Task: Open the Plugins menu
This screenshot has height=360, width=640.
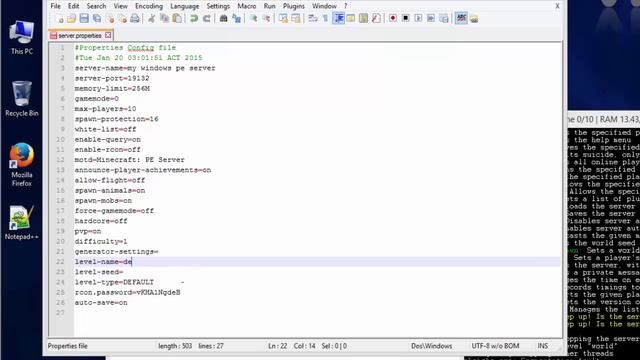Action: pos(293,6)
